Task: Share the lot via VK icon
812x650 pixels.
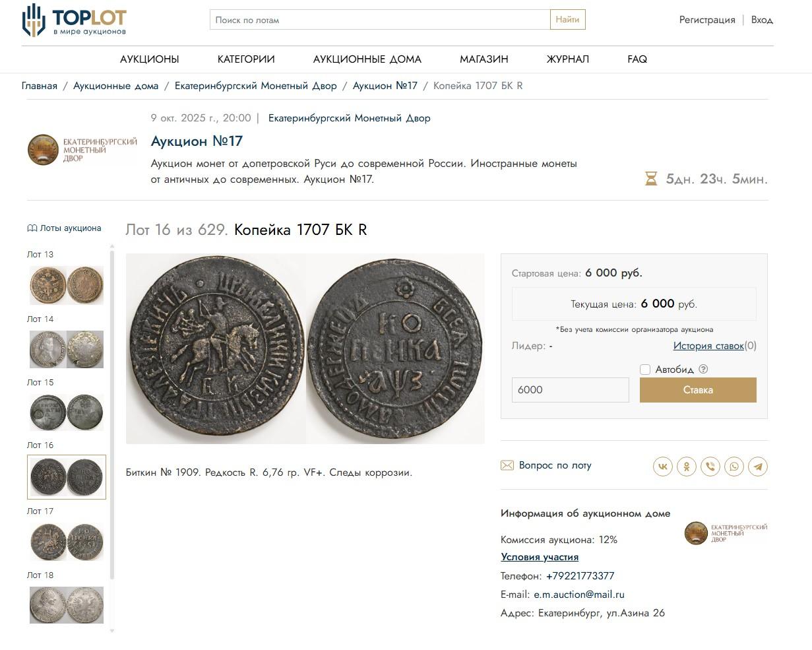Action: (663, 467)
